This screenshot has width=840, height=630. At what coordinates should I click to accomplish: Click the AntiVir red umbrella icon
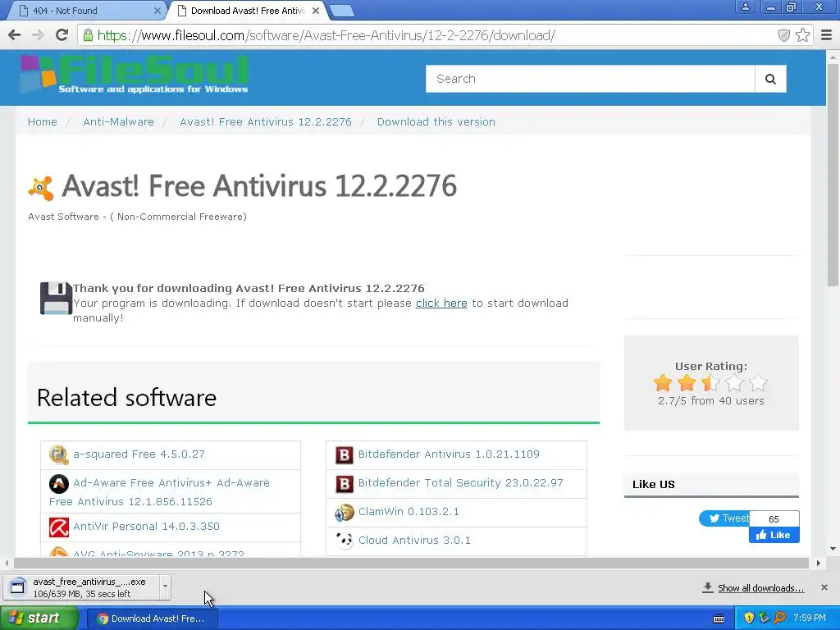tap(58, 527)
